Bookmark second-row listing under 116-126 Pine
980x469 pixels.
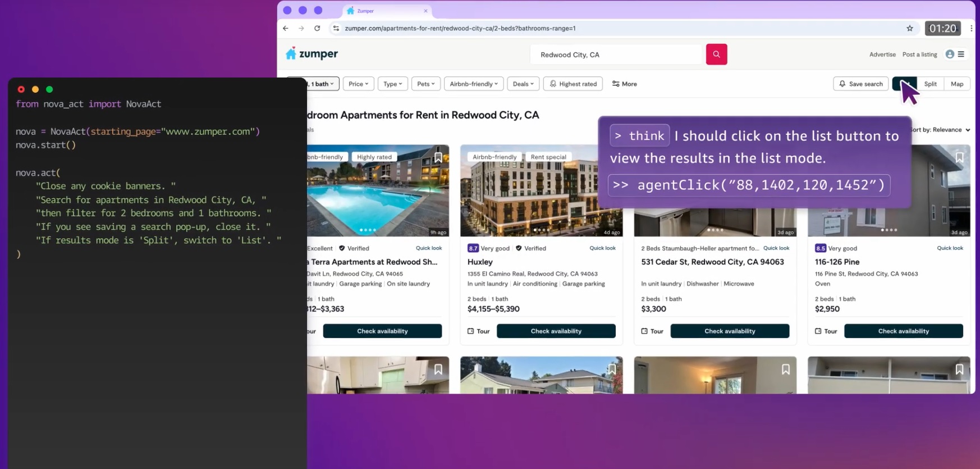pos(959,370)
